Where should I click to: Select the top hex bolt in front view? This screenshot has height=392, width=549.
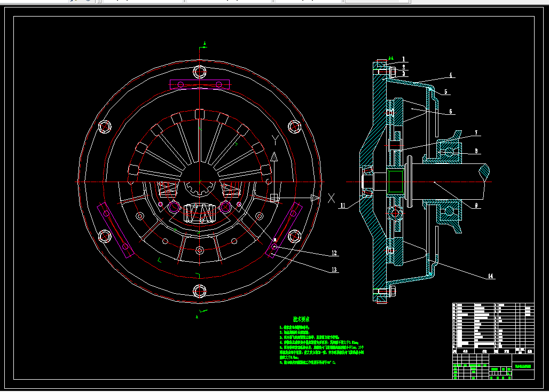200,73
